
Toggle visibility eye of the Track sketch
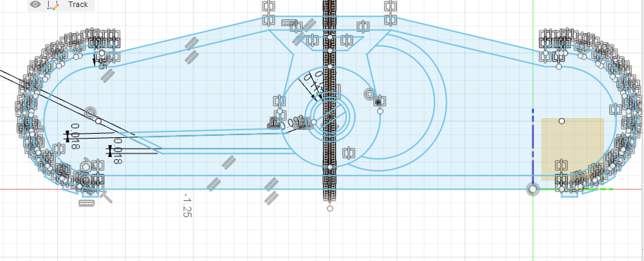36,4
